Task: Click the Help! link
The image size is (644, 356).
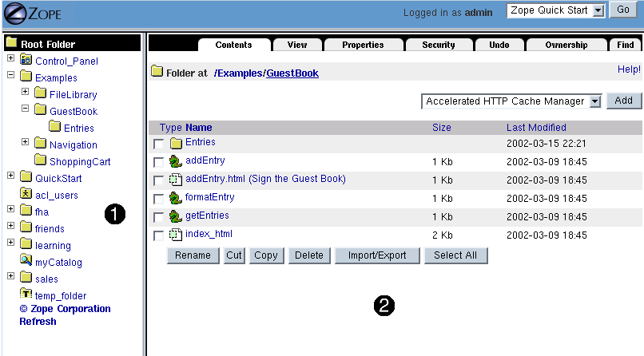Action: click(629, 69)
